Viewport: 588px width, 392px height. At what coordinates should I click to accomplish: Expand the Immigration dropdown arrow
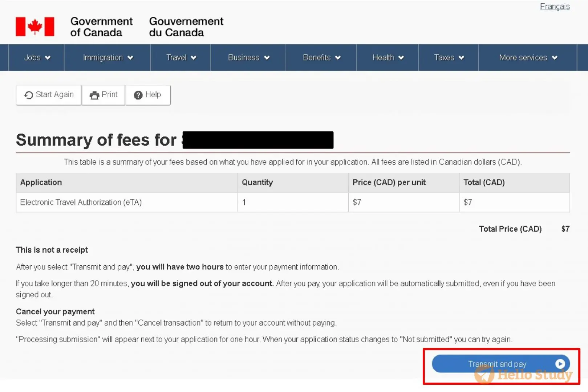pos(130,58)
